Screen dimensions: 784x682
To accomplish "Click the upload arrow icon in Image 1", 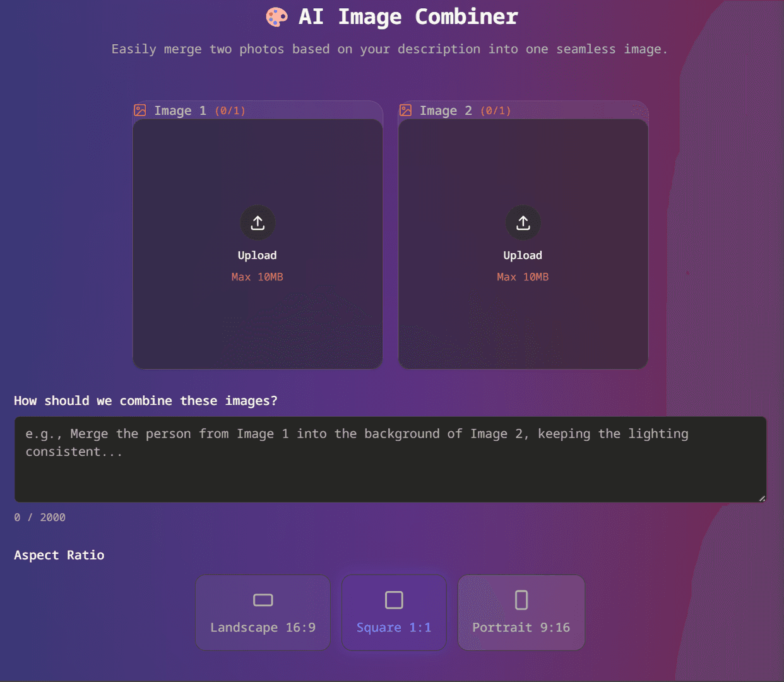I will pyautogui.click(x=258, y=223).
